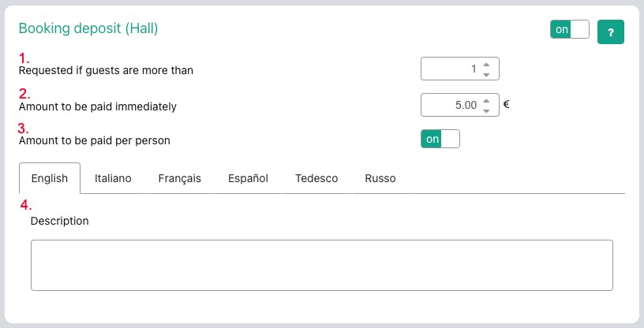Open the question mark help button
The width and height of the screenshot is (644, 328).
pos(610,32)
